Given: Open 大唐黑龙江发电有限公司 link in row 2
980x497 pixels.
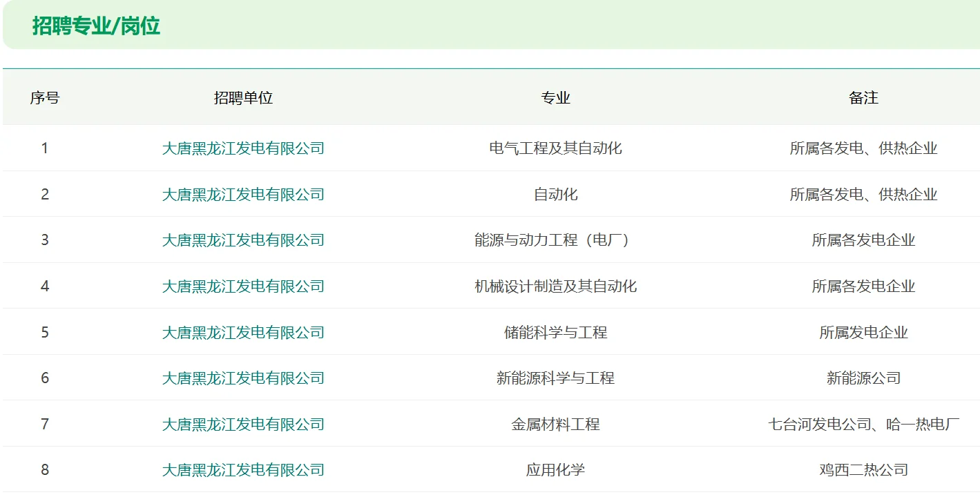Looking at the screenshot, I should tap(243, 194).
